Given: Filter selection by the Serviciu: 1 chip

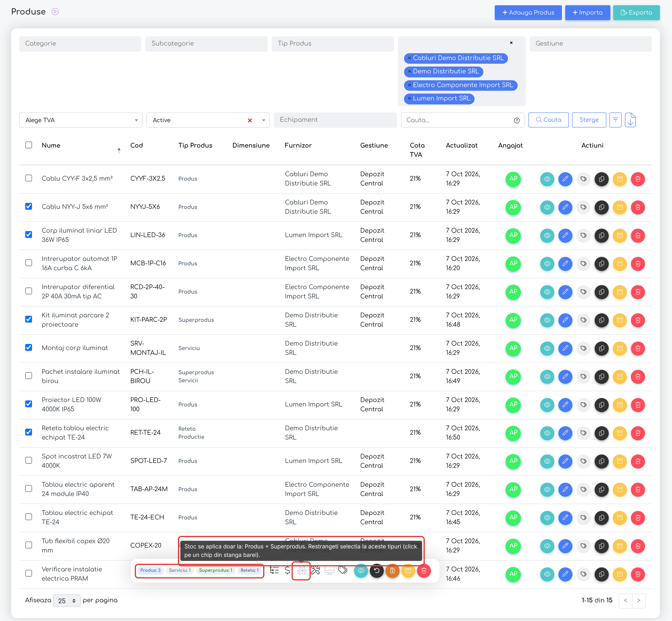Looking at the screenshot, I should (180, 570).
